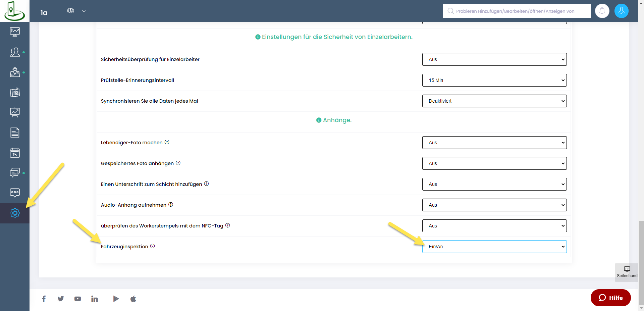Click the red Hilfe button
Viewport: 644px width, 311px height.
[610, 298]
